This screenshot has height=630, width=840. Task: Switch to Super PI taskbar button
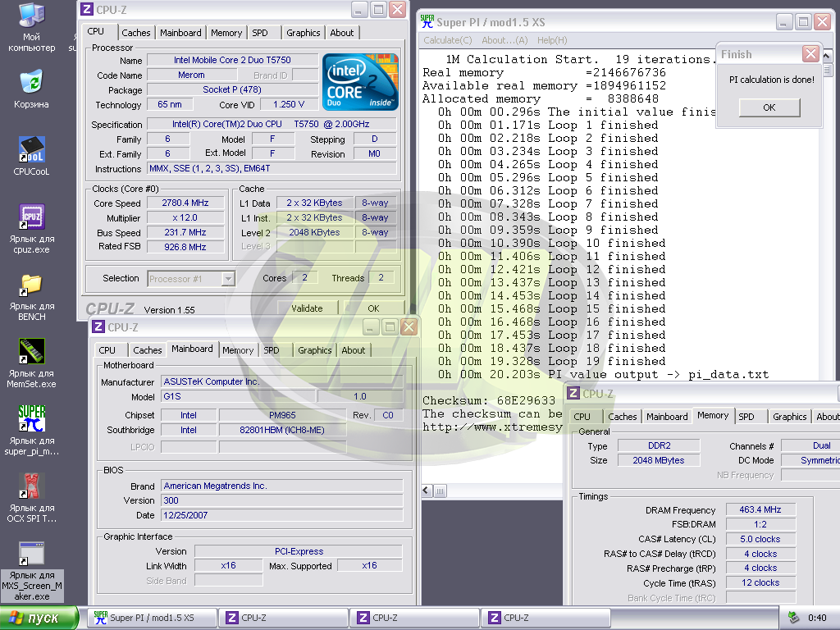[153, 619]
